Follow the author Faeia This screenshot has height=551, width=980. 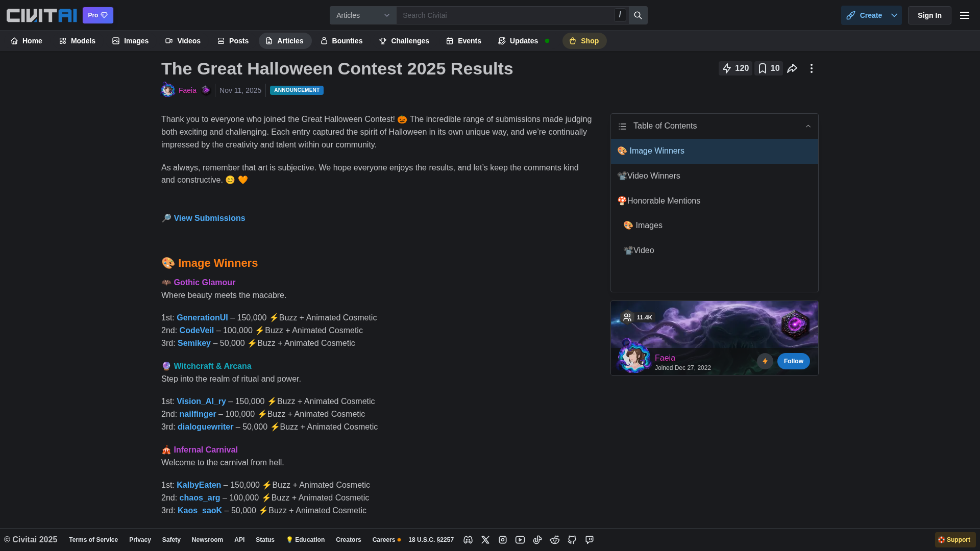pos(793,361)
